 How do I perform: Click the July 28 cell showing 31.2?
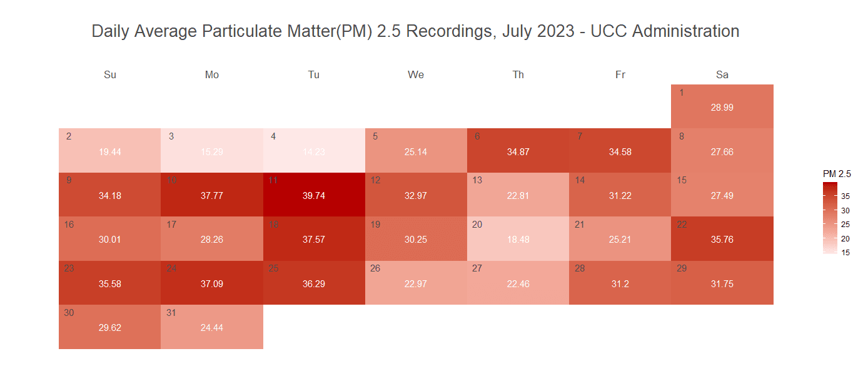pos(620,283)
